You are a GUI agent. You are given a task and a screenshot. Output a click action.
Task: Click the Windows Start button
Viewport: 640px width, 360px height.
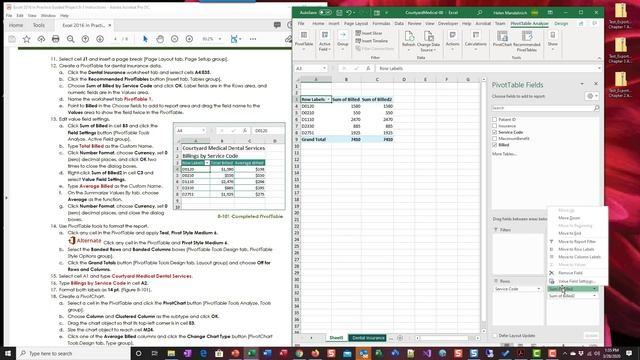8,353
